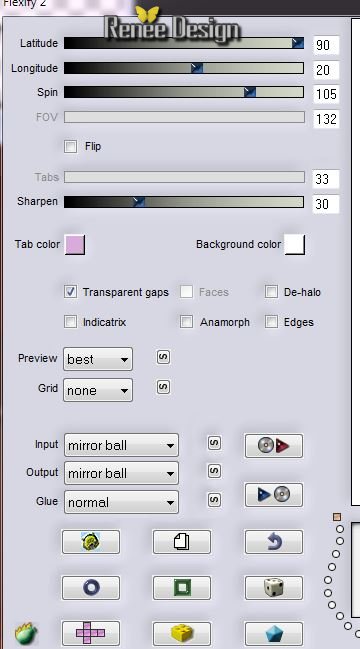Tick the De-halo checkbox
This screenshot has width=360, height=649.
pyautogui.click(x=271, y=292)
